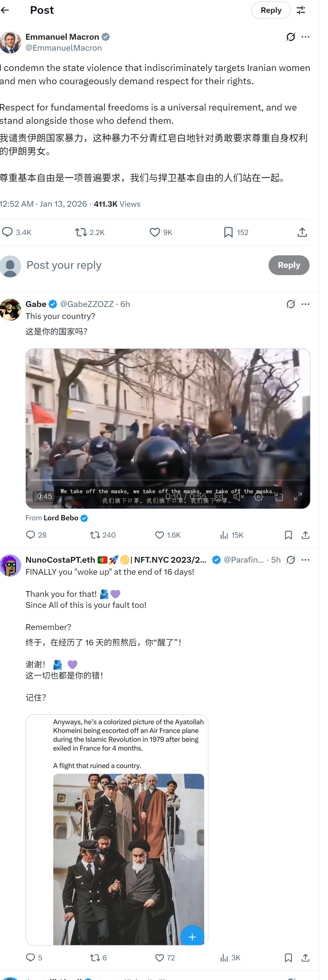Screen dimensions: 328x980
Task: Open video settings gear in Gabe's video
Action: pyautogui.click(x=258, y=496)
